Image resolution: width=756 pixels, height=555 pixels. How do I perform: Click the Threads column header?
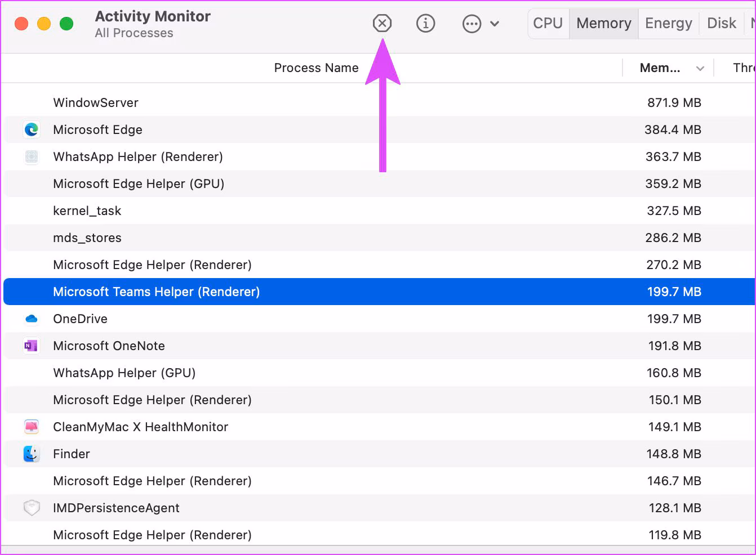click(x=743, y=68)
